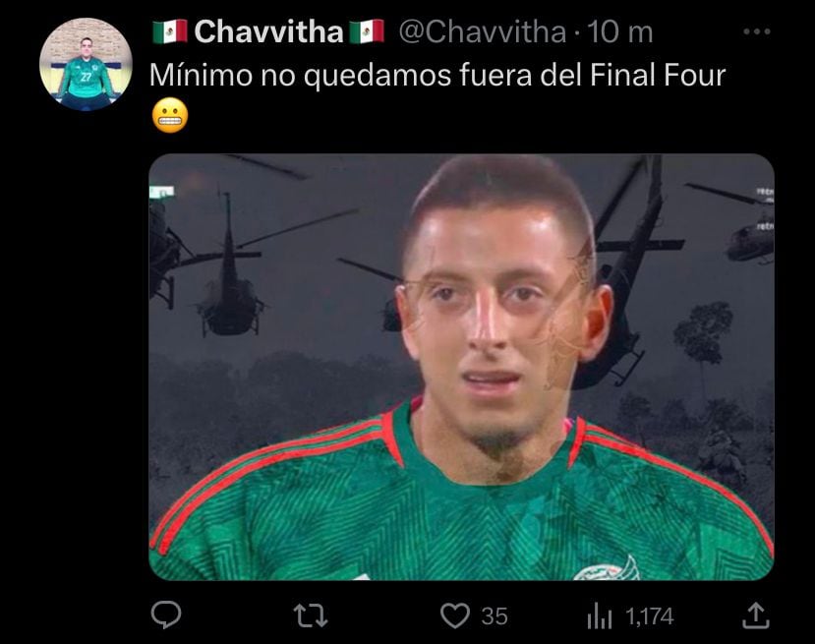View tweet analytics bar chart icon
The height and width of the screenshot is (644, 815).
pos(599,616)
